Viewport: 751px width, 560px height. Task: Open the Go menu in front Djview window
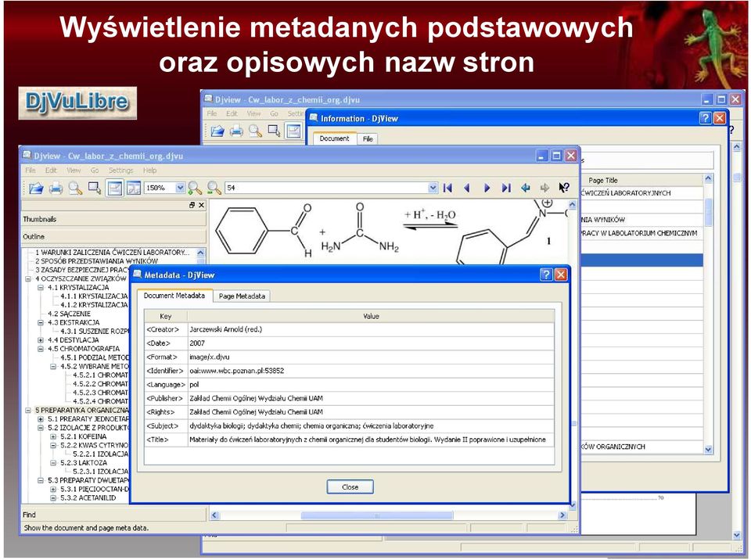tap(95, 171)
